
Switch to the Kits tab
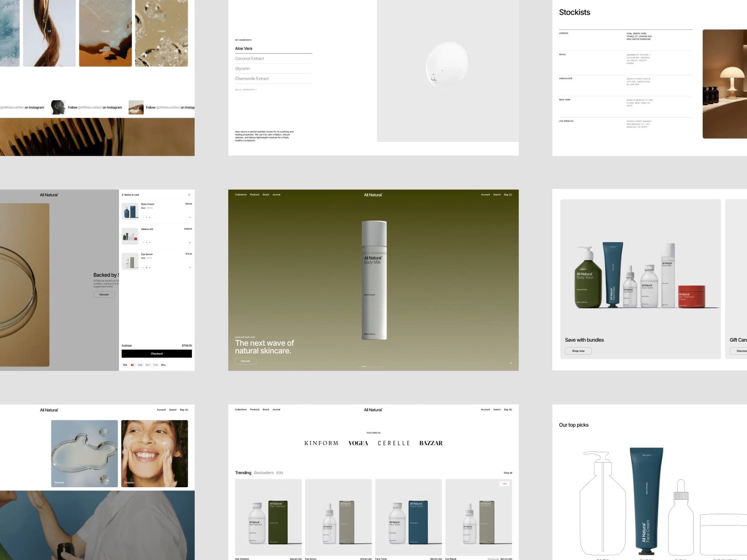(x=279, y=472)
